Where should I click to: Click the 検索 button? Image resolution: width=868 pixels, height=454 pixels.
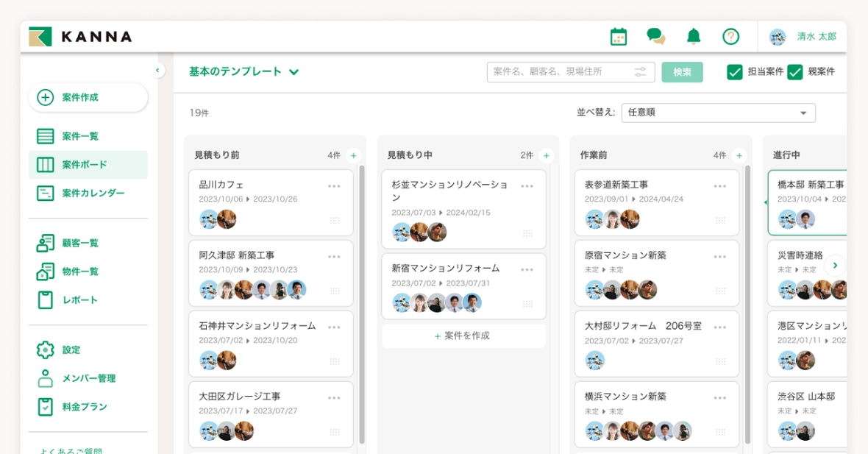[x=682, y=72]
